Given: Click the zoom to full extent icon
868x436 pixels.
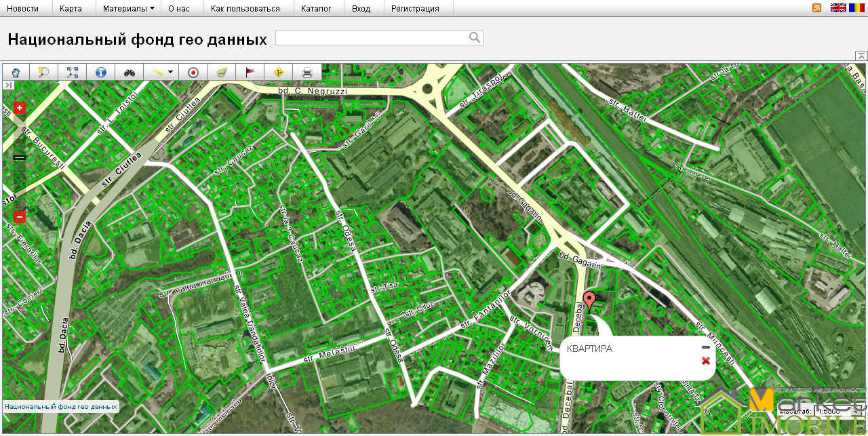Looking at the screenshot, I should (x=73, y=73).
